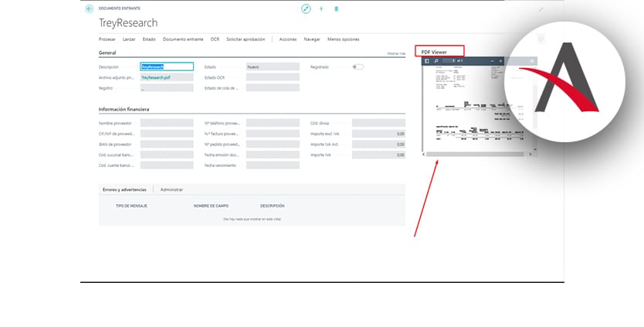The image size is (644, 327).
Task: Zoom in on the PDF viewer
Action: (x=500, y=61)
